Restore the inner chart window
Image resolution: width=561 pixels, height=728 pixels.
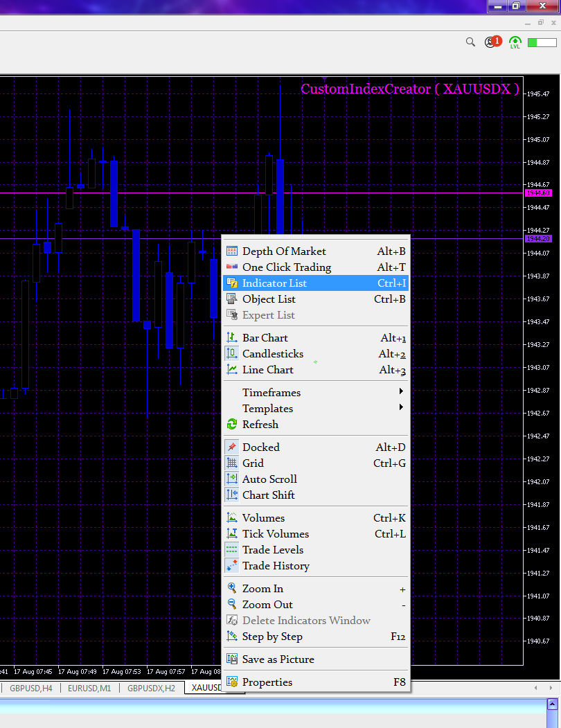(540, 22)
